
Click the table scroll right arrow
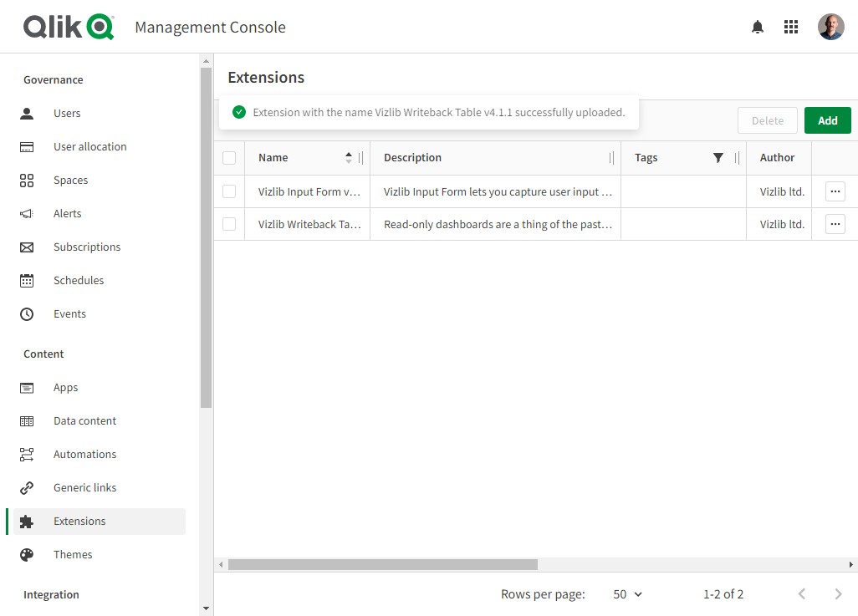850,564
